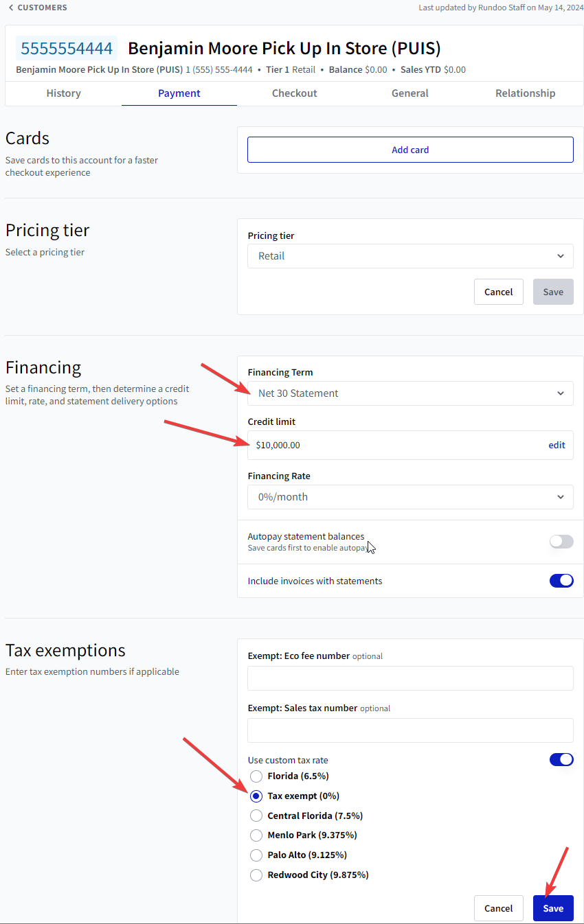The height and width of the screenshot is (924, 584).
Task: Turn off Use custom tax rate
Action: (x=561, y=760)
